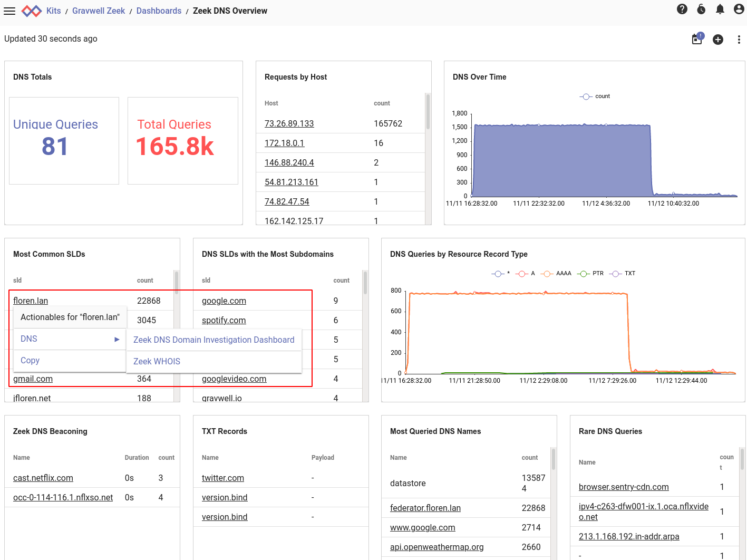
Task: Open Gravwell Zeek breadcrumb link
Action: coord(99,11)
